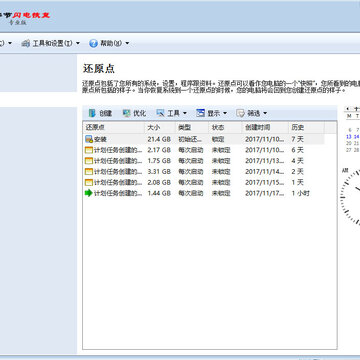Open the 帮助(H) help menu

coord(109,43)
